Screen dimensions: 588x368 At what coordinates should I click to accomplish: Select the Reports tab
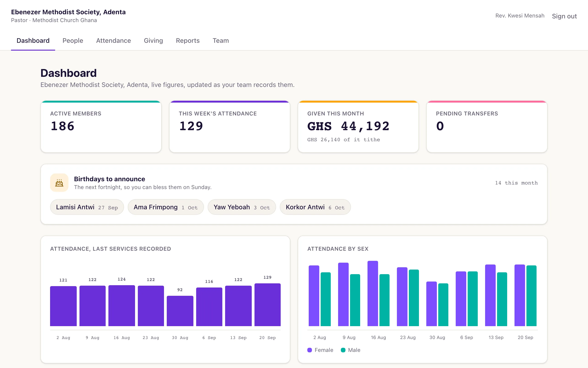[x=188, y=40]
